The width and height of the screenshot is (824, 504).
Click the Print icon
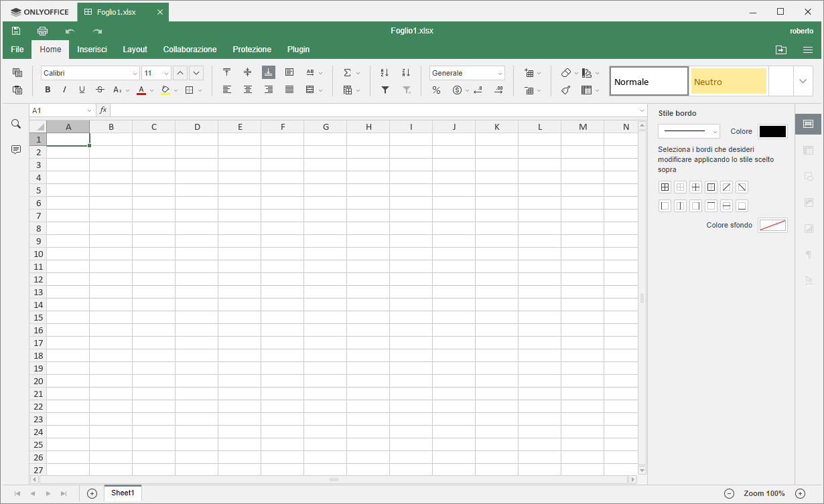(43, 31)
